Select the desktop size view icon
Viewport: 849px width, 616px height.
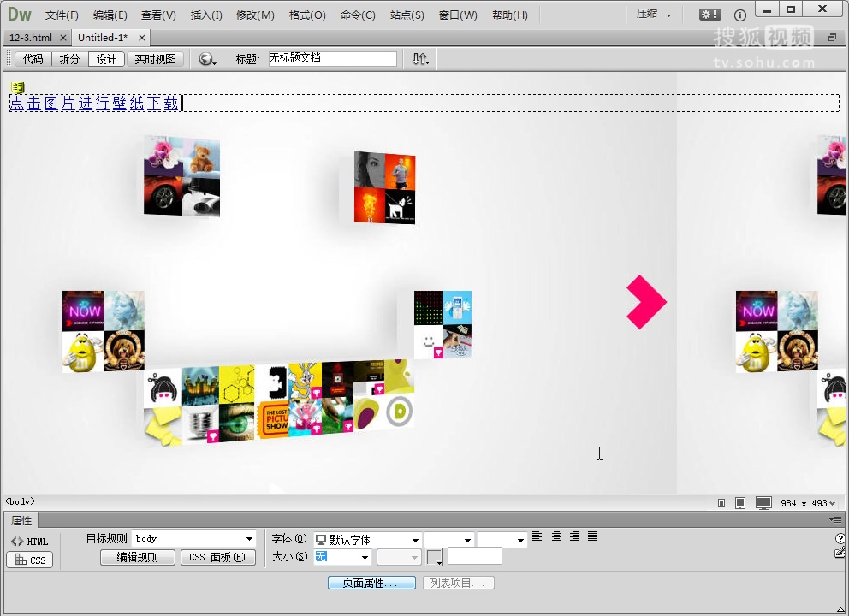763,503
